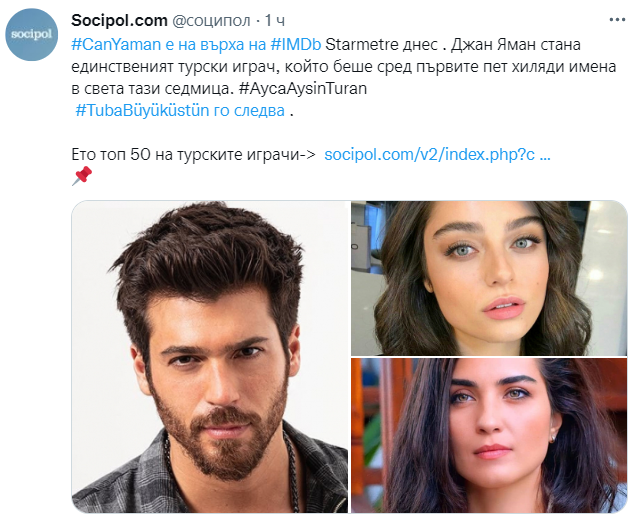Image resolution: width=644 pixels, height=521 pixels.
Task: Click the red pushpin emoji
Action: pos(82,176)
